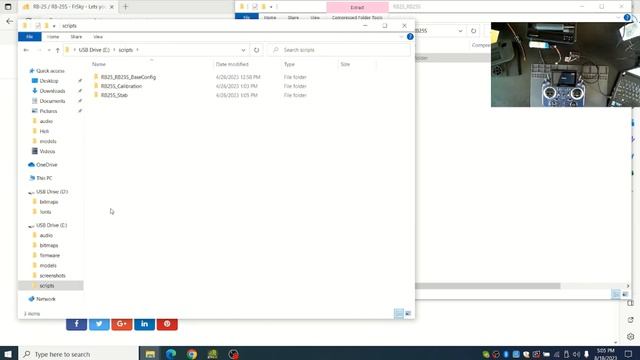Image resolution: width=640 pixels, height=360 pixels.
Task: Open File Explorer from taskbar
Action: 150,354
